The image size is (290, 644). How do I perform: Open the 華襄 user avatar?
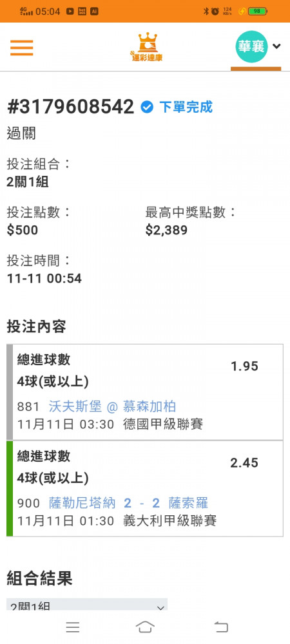251,46
